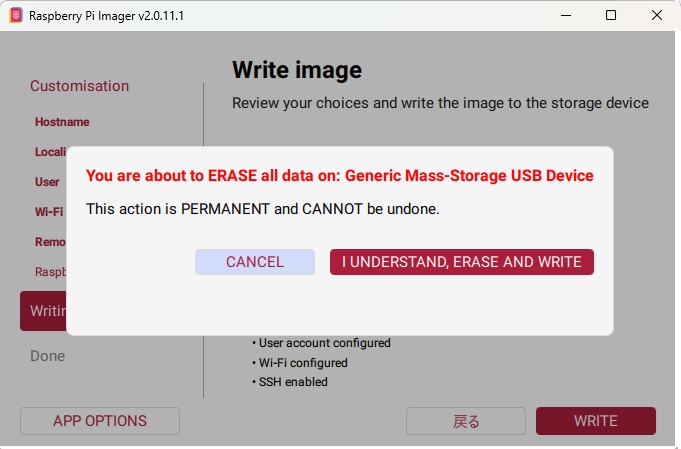Click the Raspberry Pi Imager app icon
Viewport: 681px width, 449px height.
click(x=16, y=15)
